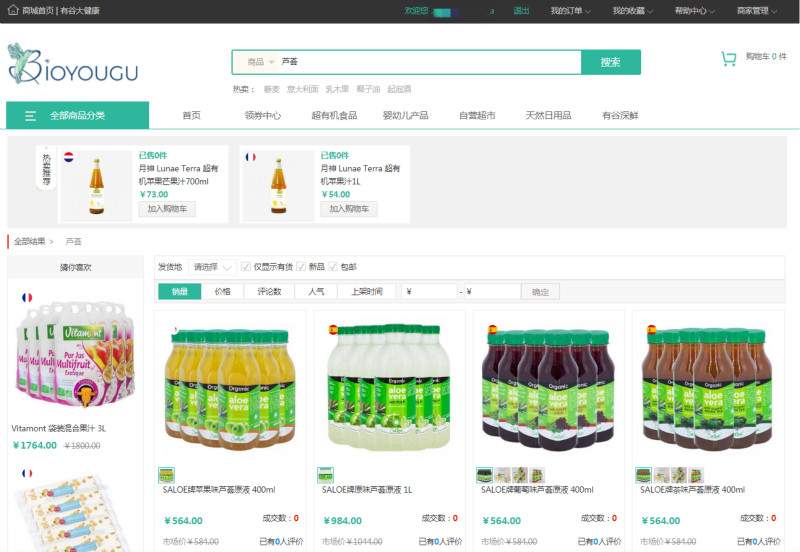Add Lunae Terra 1L to cart
The width and height of the screenshot is (800, 552).
click(x=349, y=209)
